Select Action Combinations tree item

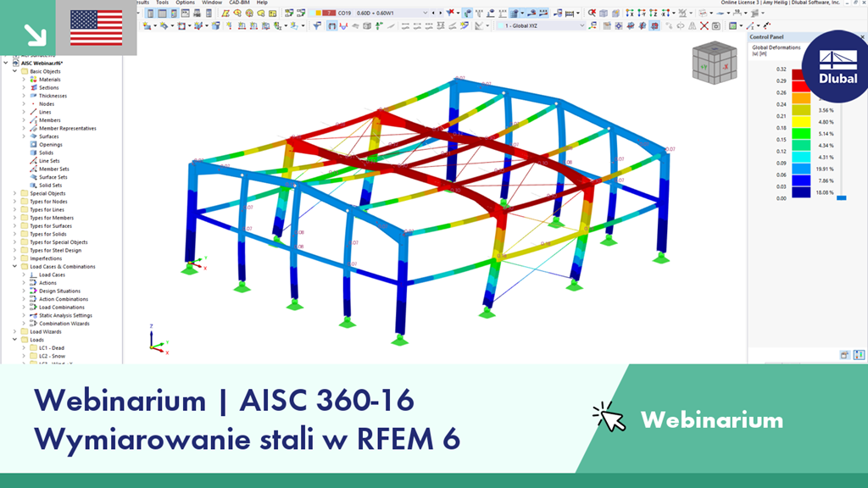pos(64,299)
